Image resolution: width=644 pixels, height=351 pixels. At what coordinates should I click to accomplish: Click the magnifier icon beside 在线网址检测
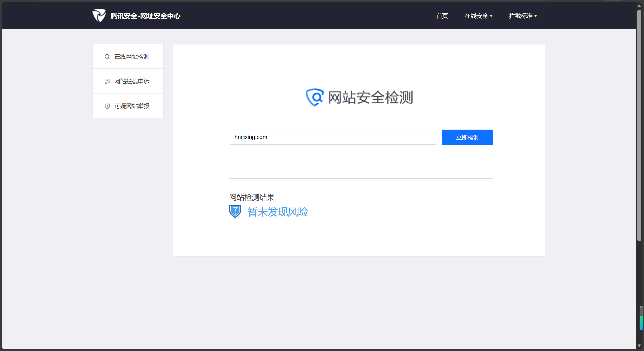(x=107, y=57)
